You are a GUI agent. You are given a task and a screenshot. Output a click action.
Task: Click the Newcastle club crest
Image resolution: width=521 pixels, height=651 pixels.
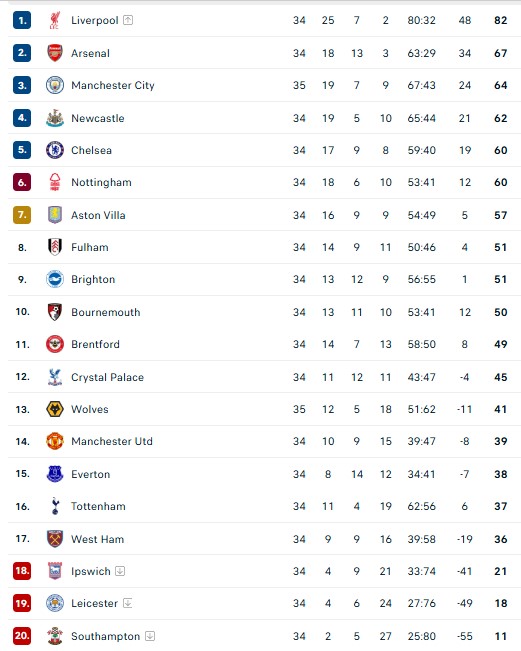coord(54,118)
